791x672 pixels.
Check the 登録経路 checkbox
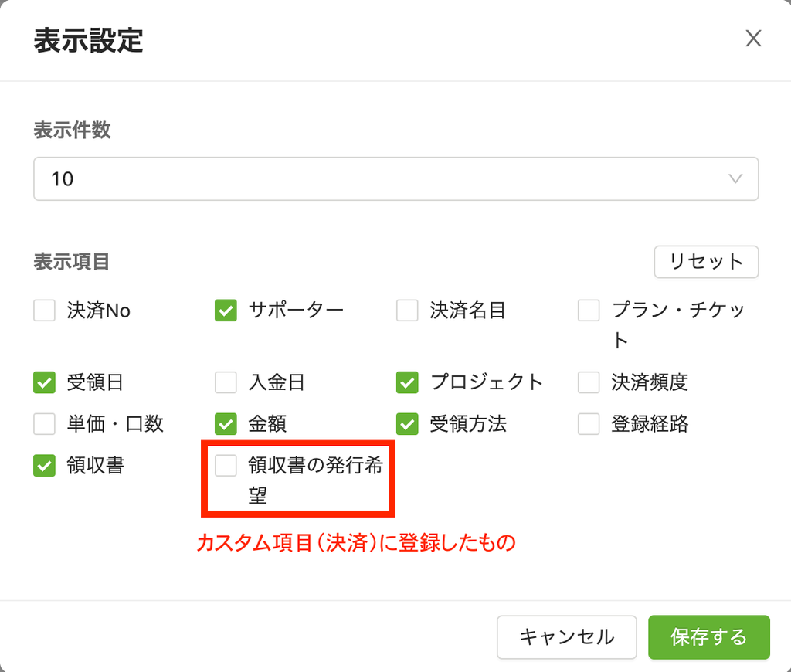point(589,424)
